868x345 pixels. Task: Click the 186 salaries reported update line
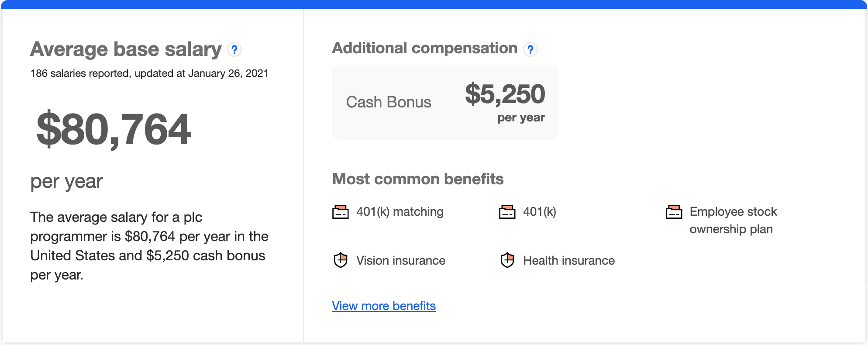(149, 73)
